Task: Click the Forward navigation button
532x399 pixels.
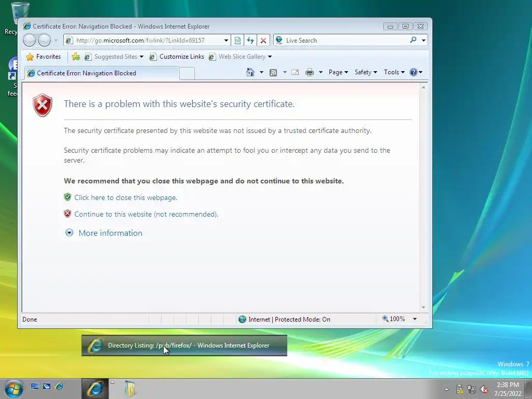Action: tap(45, 41)
